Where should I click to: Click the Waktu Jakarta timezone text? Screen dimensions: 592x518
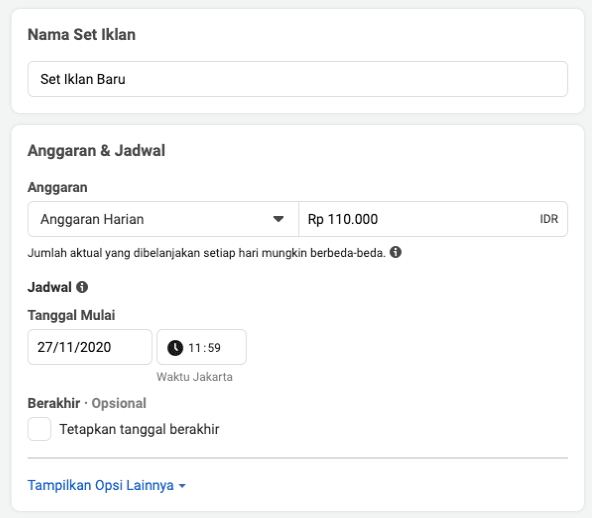194,377
